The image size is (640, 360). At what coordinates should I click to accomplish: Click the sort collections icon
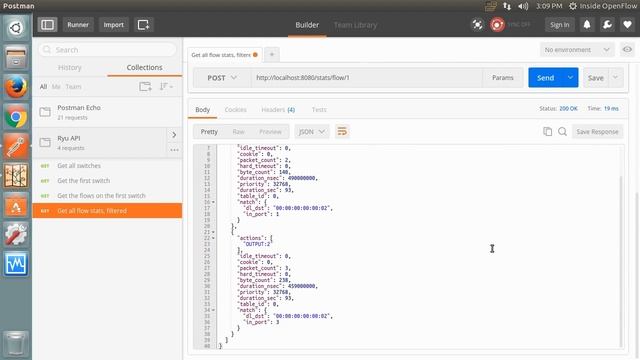(x=165, y=87)
